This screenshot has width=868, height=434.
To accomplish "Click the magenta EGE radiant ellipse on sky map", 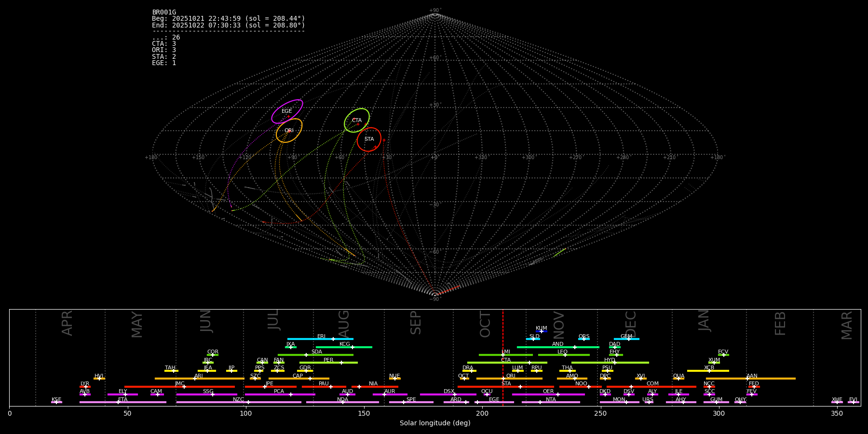I will tap(287, 111).
